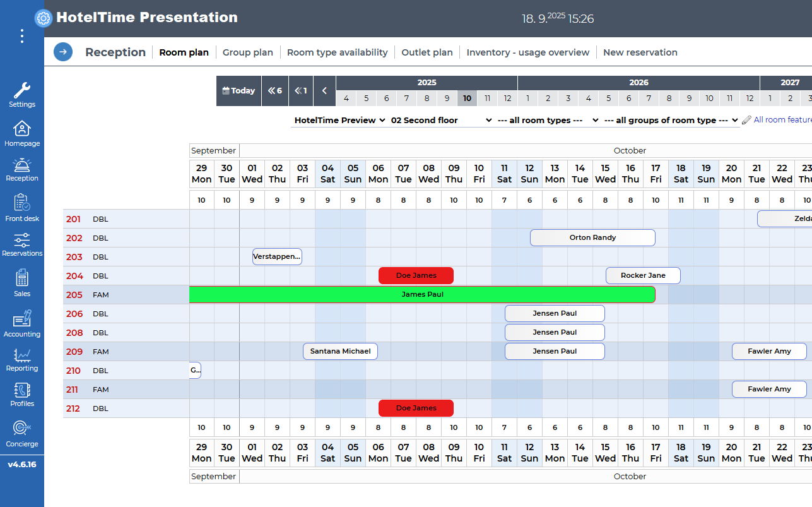Viewport: 812px width, 507px height.
Task: Open Reporting chart icon
Action: pos(22,355)
